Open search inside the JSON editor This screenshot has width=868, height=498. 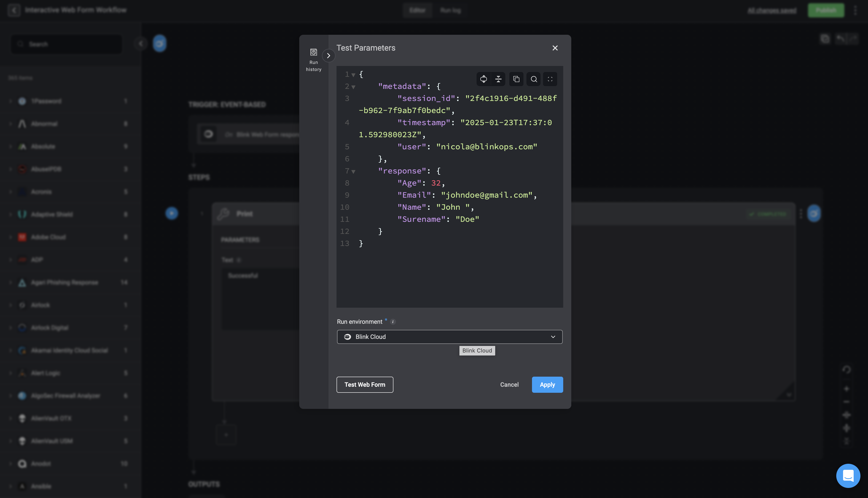pyautogui.click(x=534, y=79)
